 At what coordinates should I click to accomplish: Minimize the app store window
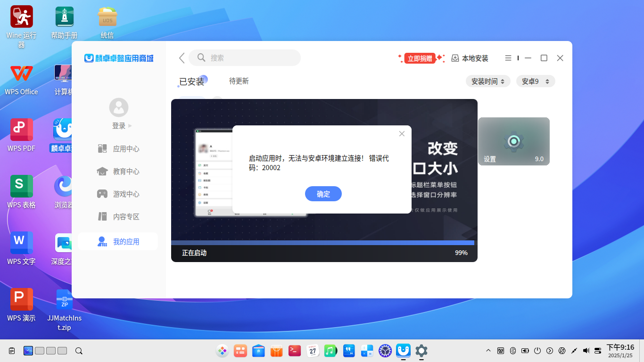pyautogui.click(x=528, y=58)
